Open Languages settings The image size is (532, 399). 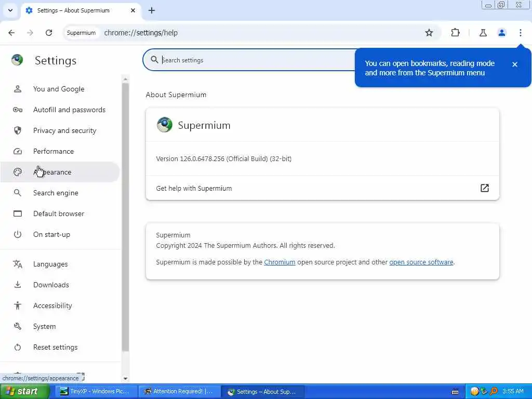tap(60, 264)
